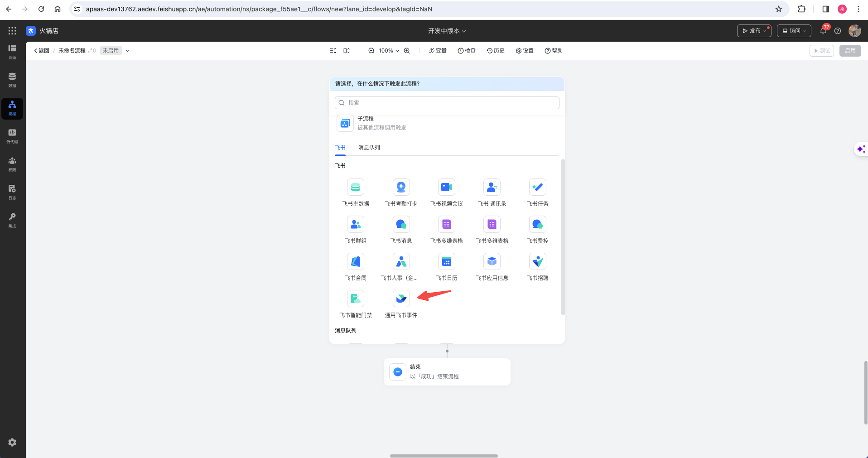Open the 历史 history
The height and width of the screenshot is (458, 868).
click(496, 51)
